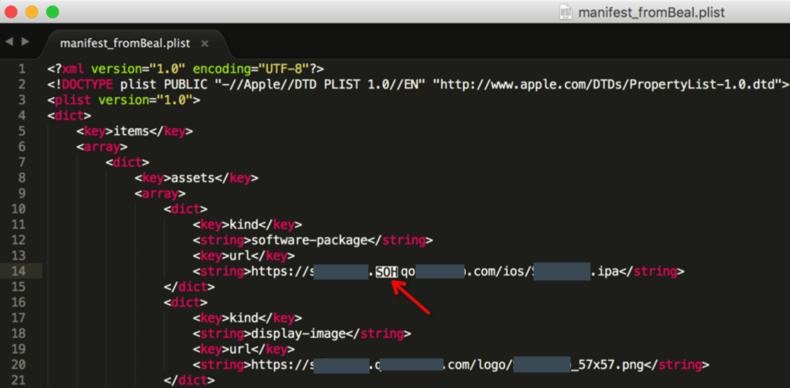Click the plist version="1.0" tag
The height and width of the screenshot is (388, 790).
tap(124, 100)
